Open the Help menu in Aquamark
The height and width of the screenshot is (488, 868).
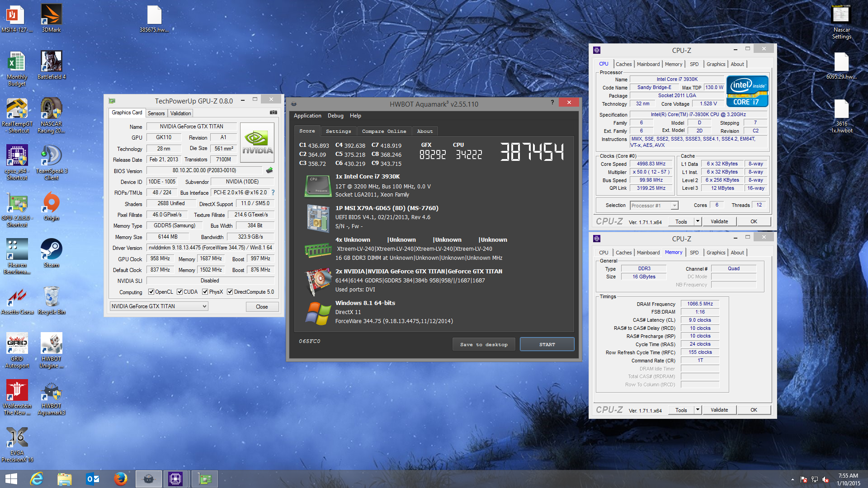tap(355, 116)
